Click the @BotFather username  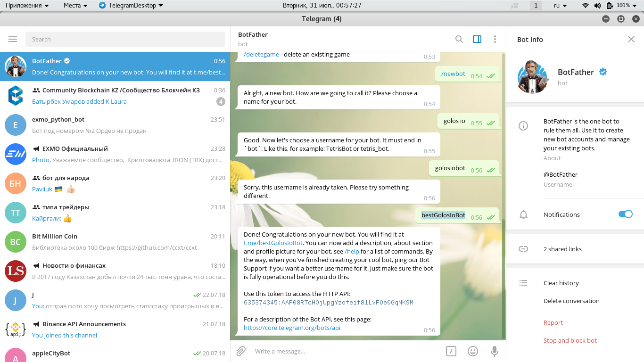point(561,174)
